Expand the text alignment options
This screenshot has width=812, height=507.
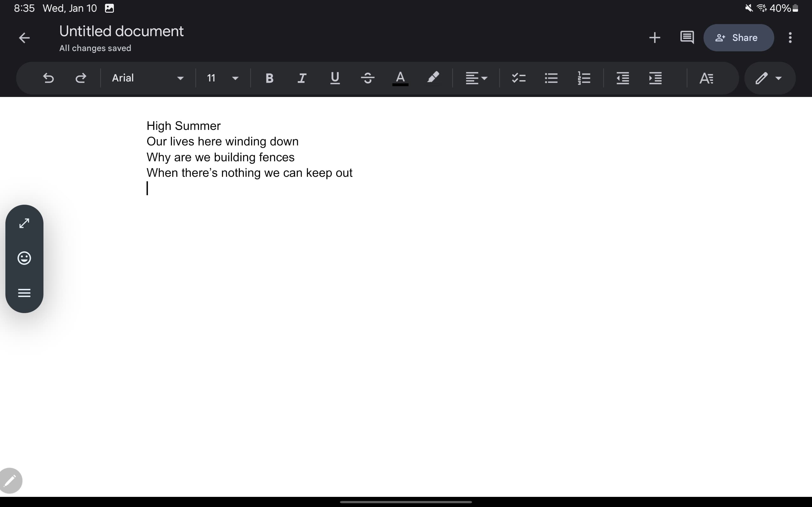476,78
